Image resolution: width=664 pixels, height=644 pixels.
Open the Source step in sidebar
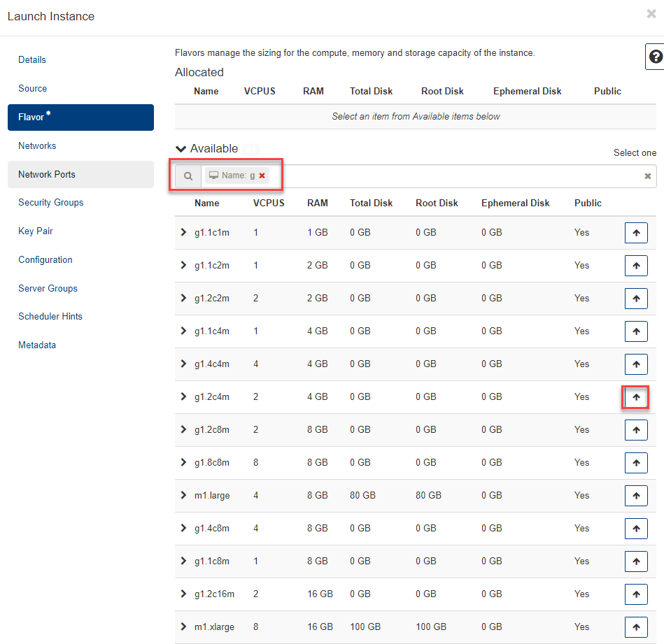pyautogui.click(x=33, y=88)
